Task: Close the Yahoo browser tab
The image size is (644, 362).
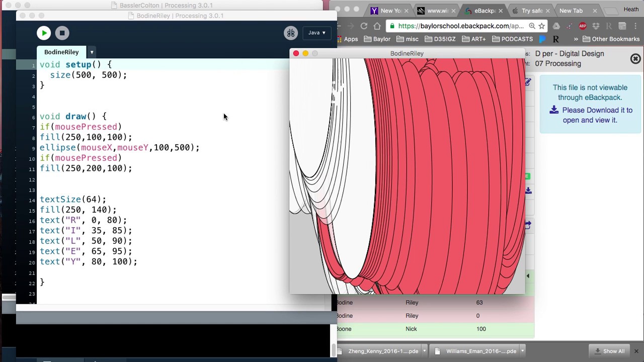Action: (x=406, y=11)
